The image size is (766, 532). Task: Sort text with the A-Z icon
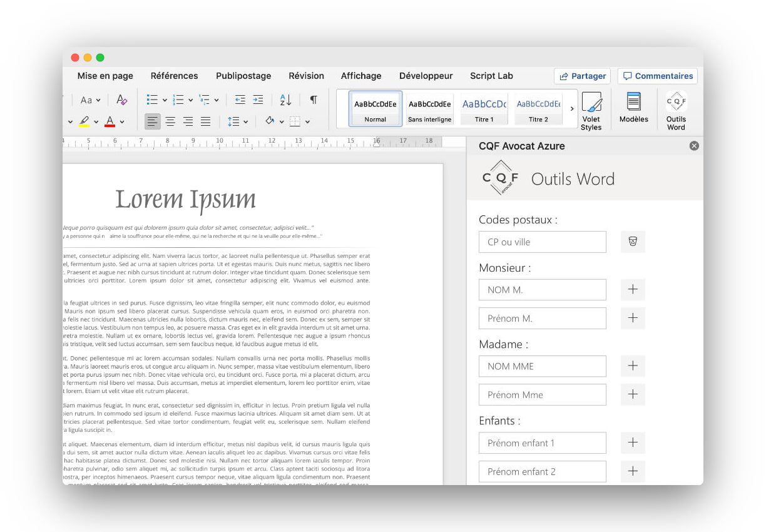(x=285, y=100)
